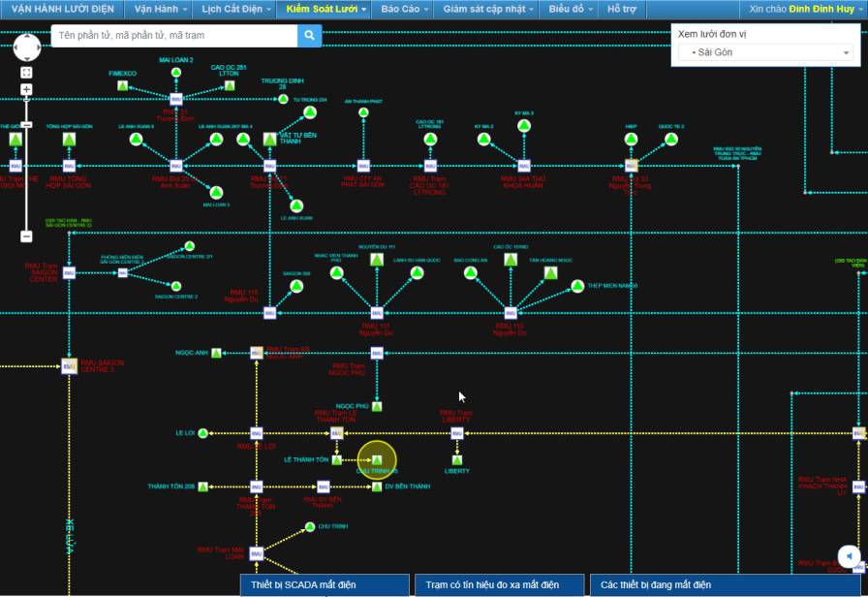Click the RMU SAIGON CENTRE 3 node
Image resolution: width=868 pixels, height=597 pixels.
coord(69,366)
